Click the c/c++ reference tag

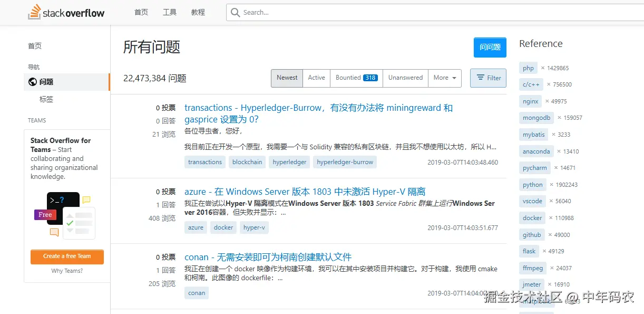pos(531,84)
